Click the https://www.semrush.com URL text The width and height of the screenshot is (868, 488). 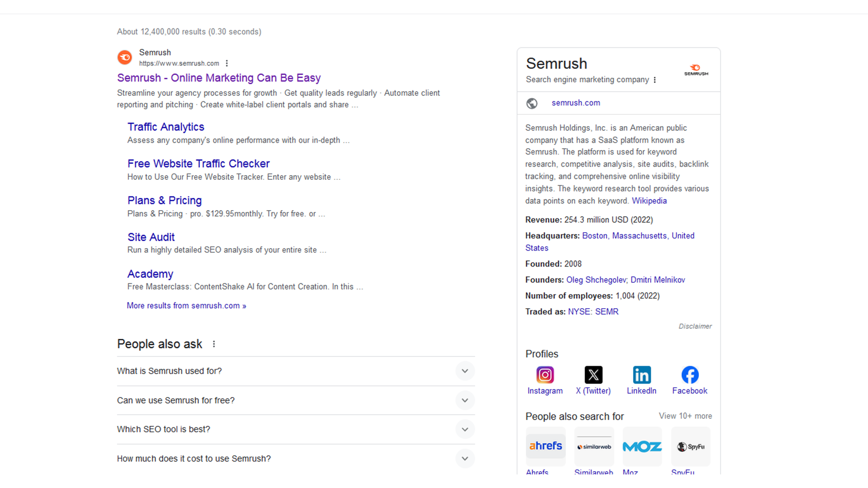[179, 64]
